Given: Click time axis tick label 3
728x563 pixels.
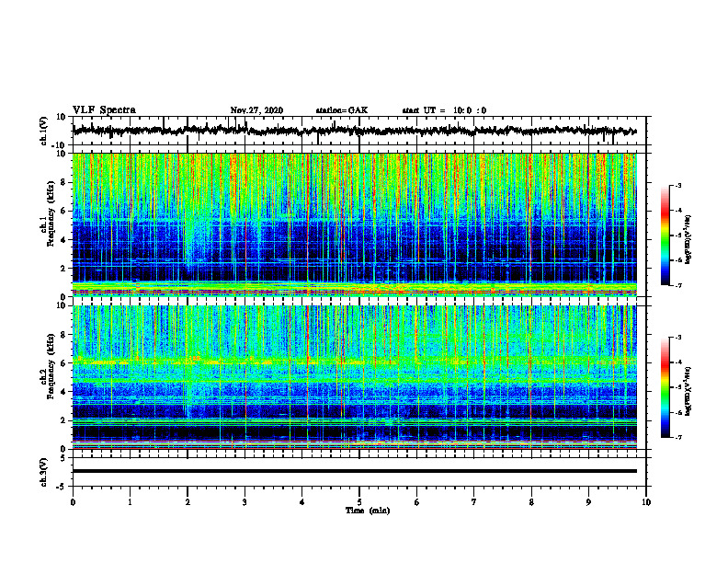Looking at the screenshot, I should point(245,502).
